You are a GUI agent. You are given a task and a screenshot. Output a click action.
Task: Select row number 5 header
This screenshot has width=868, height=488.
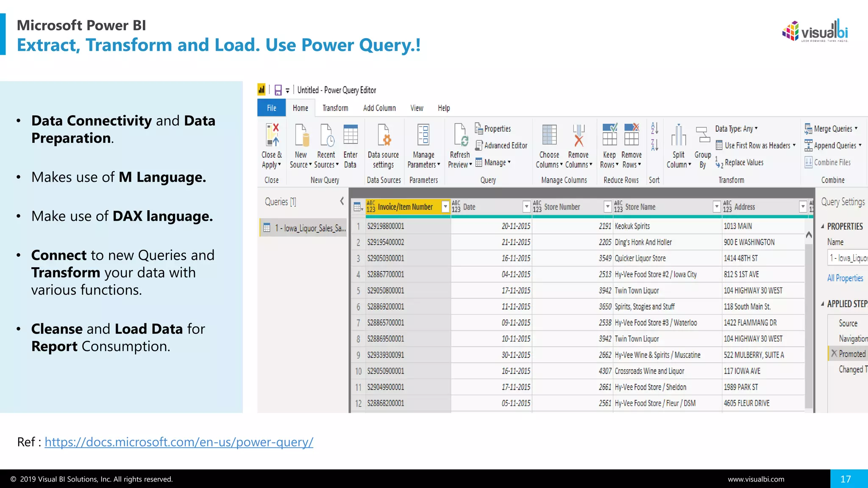[358, 291]
